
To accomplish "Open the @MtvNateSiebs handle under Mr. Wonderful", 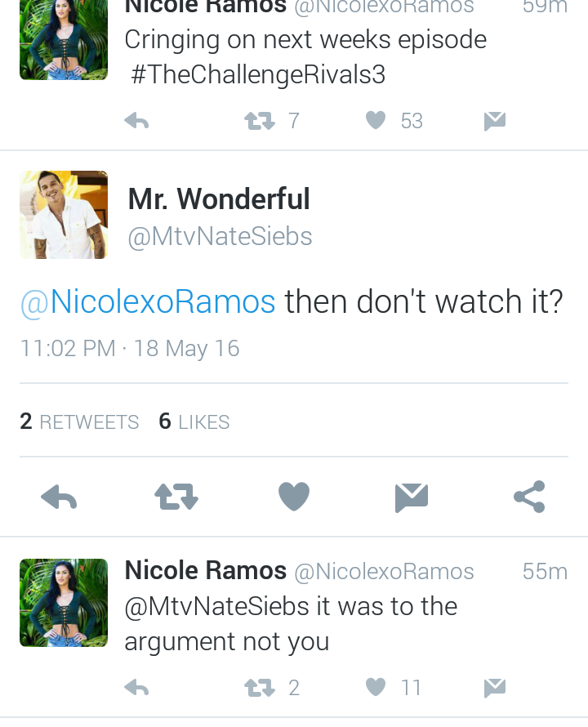I will 220,236.
